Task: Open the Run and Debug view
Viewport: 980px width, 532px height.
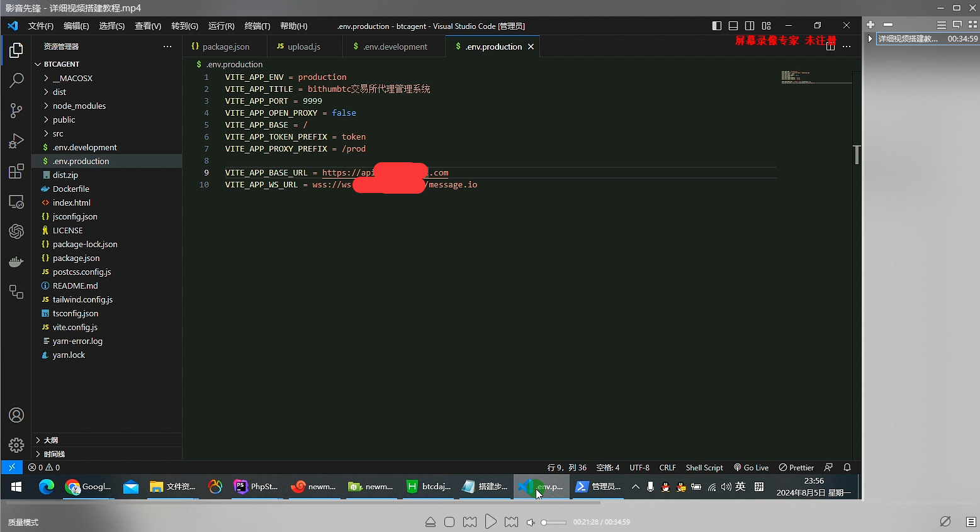Action: [16, 141]
